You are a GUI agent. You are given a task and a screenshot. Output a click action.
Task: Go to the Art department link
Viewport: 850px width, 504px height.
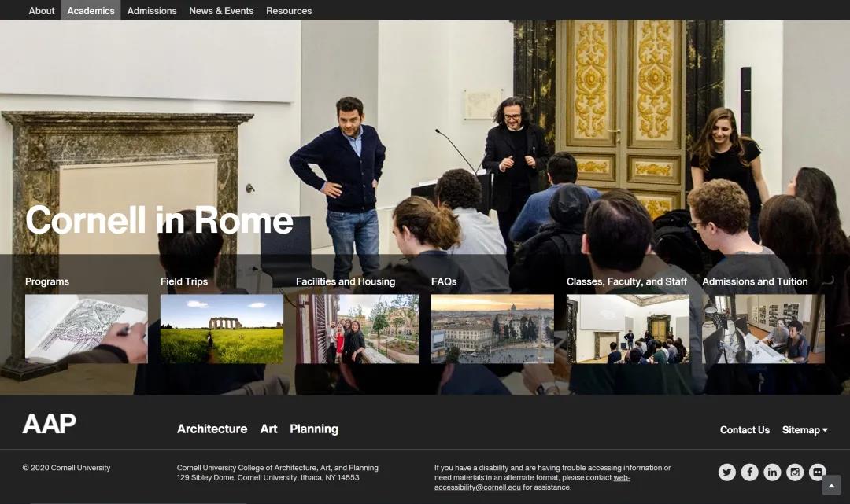coord(269,429)
